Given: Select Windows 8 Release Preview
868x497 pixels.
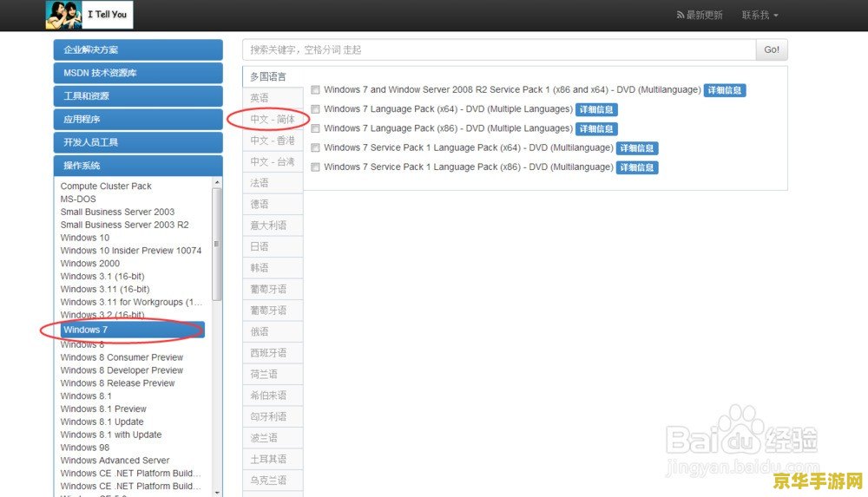Looking at the screenshot, I should (x=117, y=383).
